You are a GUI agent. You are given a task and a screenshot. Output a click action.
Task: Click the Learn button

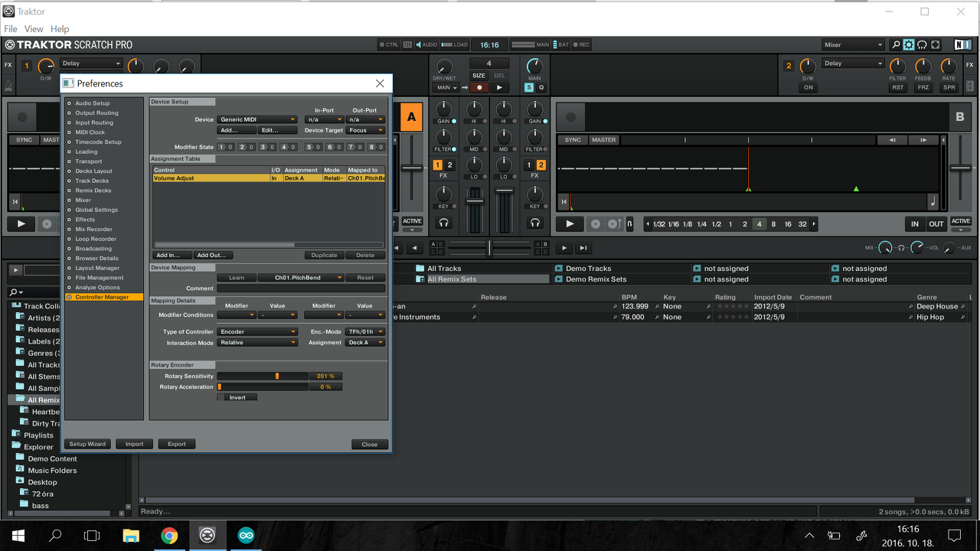point(237,278)
